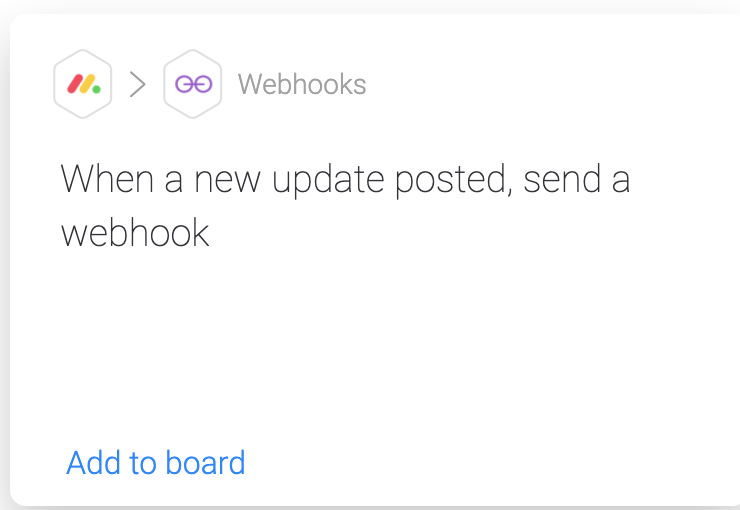This screenshot has height=510, width=740.
Task: Click the destination Webhooks hexagon icon
Action: [x=193, y=84]
